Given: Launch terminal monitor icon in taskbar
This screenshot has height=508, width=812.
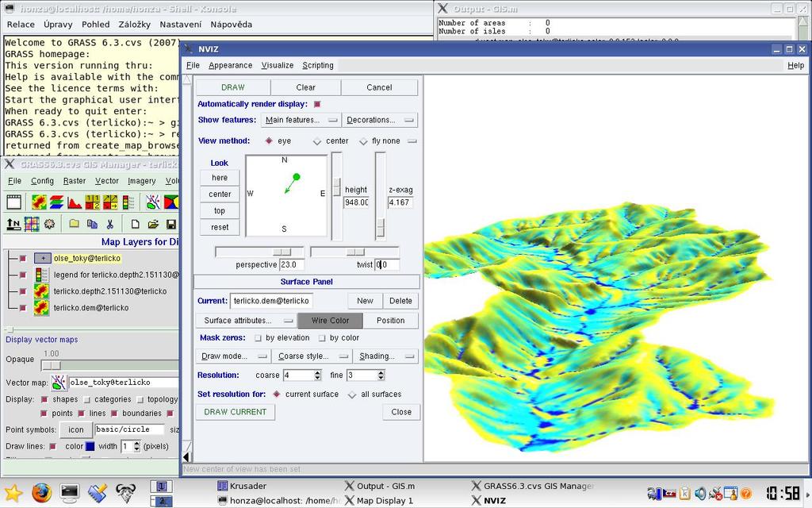Looking at the screenshot, I should click(x=70, y=492).
